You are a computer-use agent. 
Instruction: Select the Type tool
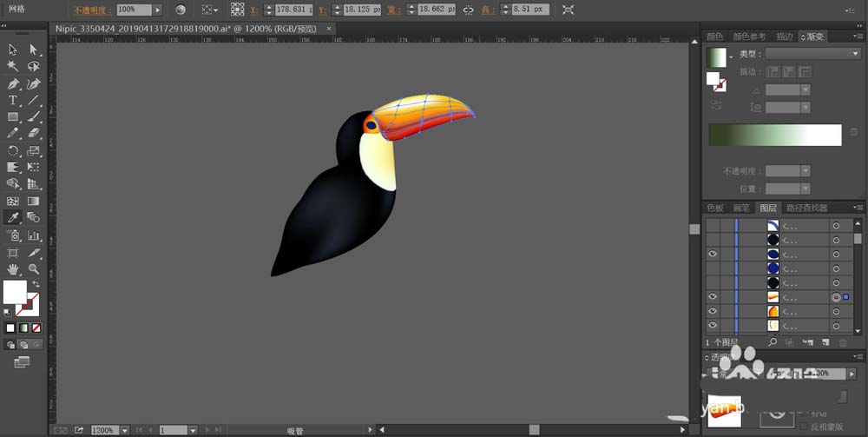pyautogui.click(x=13, y=101)
